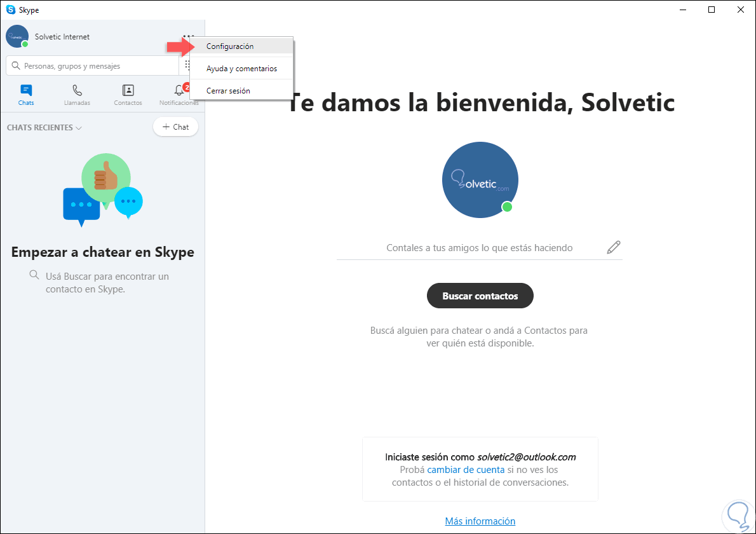Select Configuración from the menu
Viewport: 756px width, 534px height.
[241, 46]
